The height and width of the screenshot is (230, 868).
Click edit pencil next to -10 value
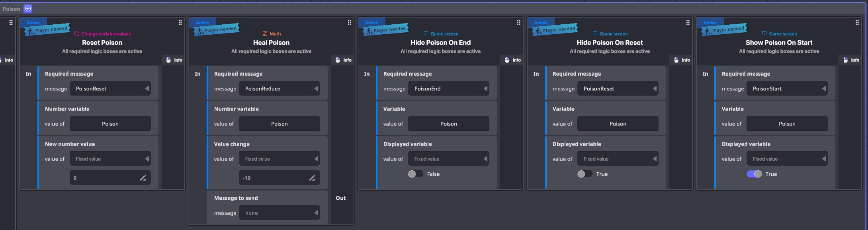[312, 178]
